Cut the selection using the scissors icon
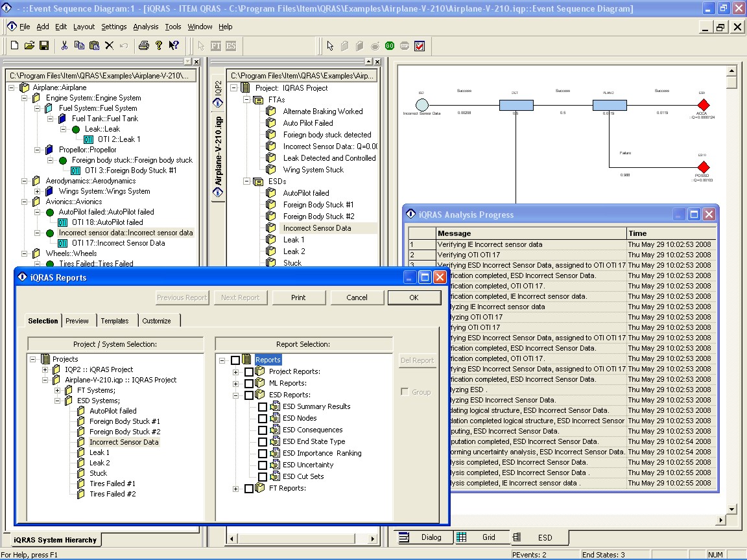 click(x=64, y=46)
